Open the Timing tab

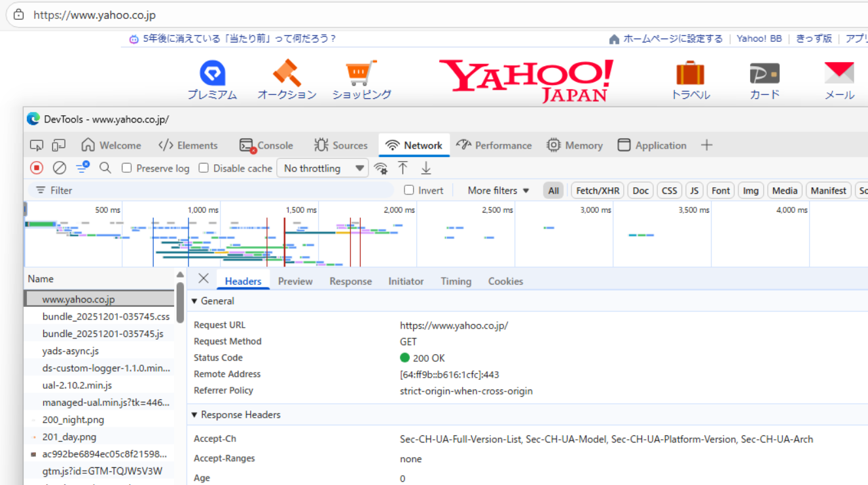tap(456, 281)
